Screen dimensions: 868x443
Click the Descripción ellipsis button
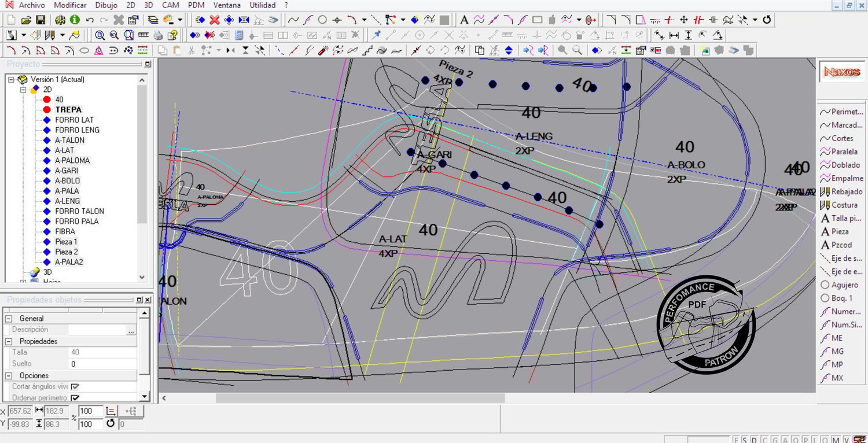coord(131,330)
